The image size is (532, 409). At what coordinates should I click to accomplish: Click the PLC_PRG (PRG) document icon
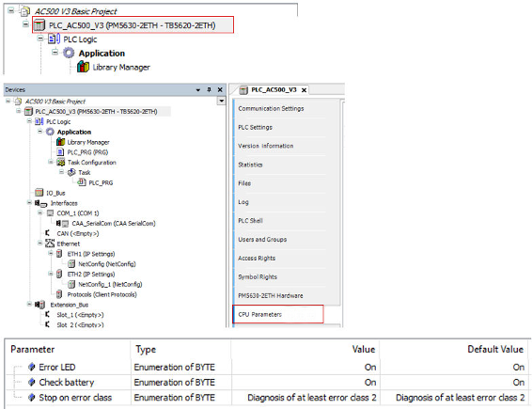tap(60, 152)
